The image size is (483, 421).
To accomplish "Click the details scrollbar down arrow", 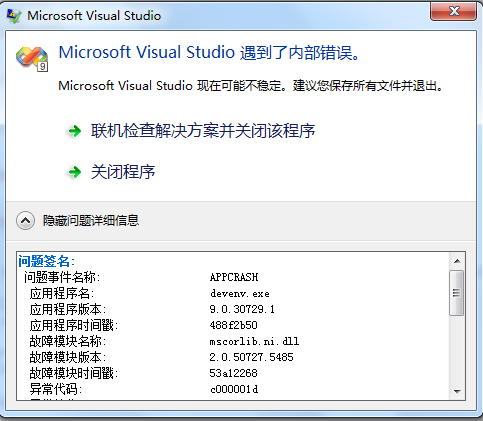I will click(457, 391).
